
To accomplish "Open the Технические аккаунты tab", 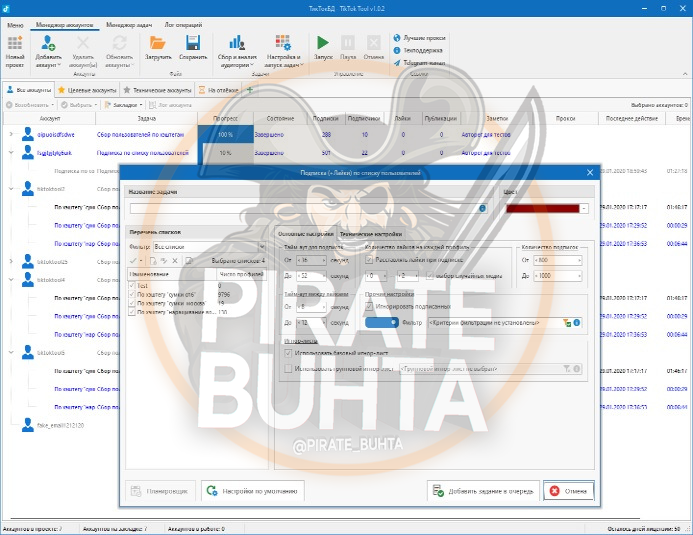I will (x=158, y=90).
